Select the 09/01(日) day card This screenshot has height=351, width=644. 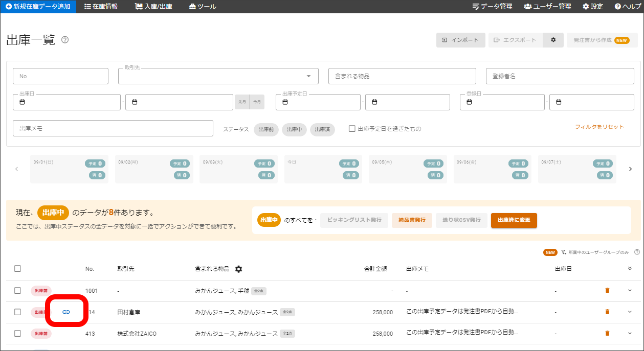point(70,169)
